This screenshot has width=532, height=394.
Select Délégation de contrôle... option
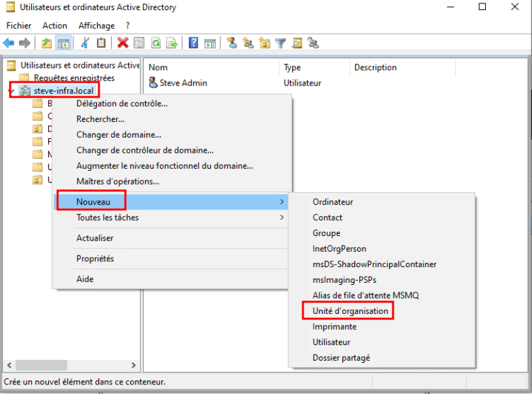click(122, 103)
